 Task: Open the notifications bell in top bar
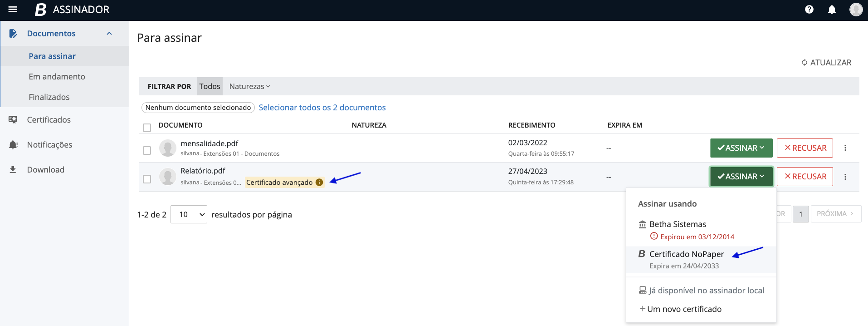point(832,10)
